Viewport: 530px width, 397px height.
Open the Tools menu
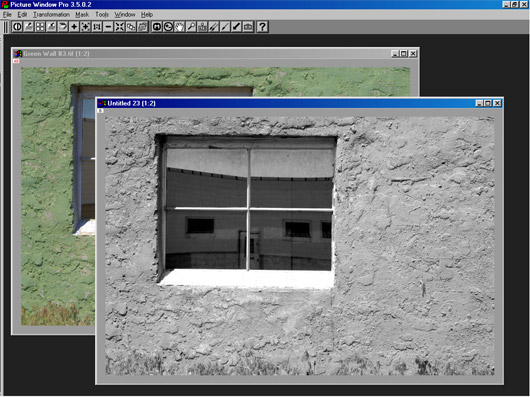[x=102, y=15]
